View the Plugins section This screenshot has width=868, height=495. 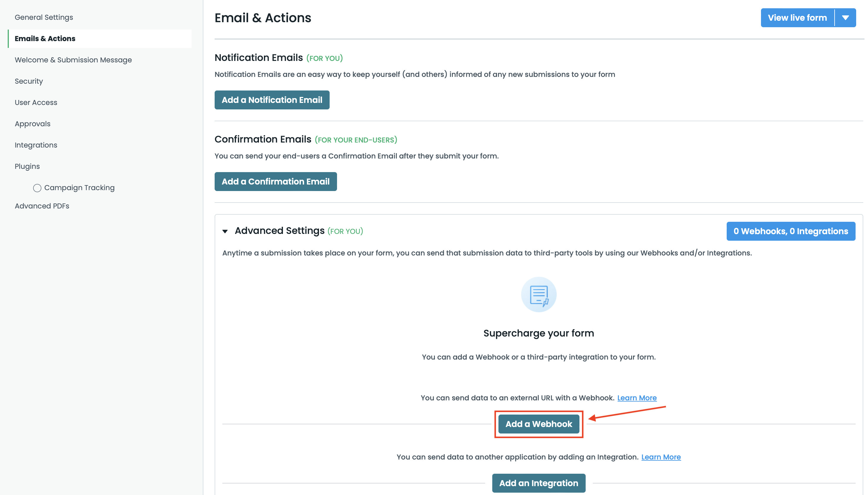coord(27,166)
